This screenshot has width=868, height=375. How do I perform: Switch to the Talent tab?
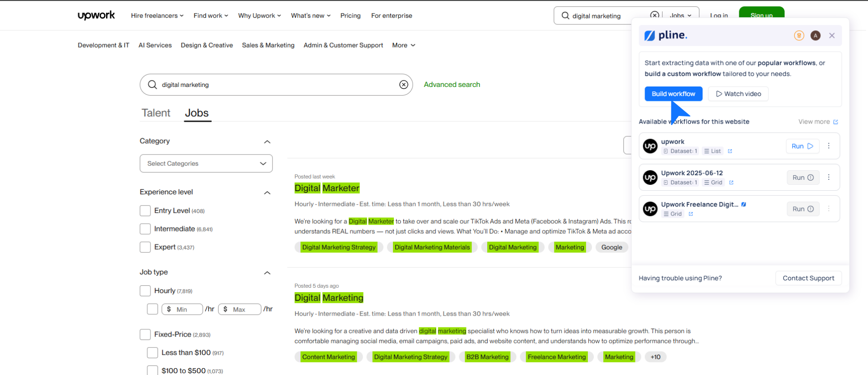click(155, 113)
